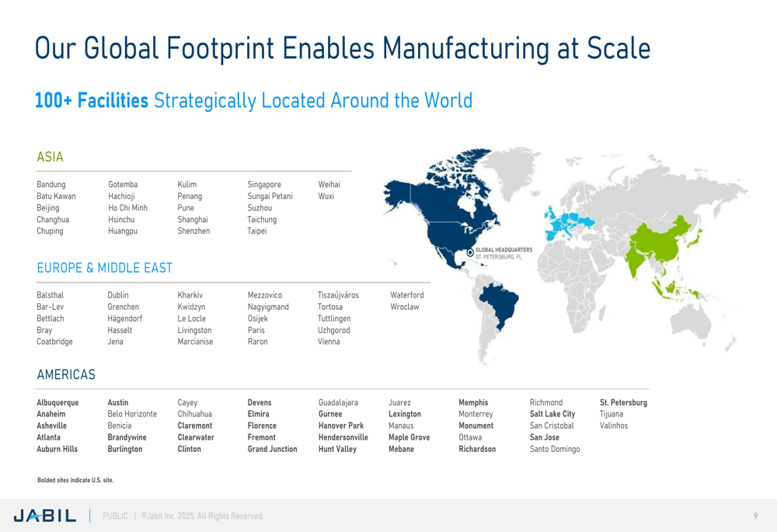Image resolution: width=777 pixels, height=532 pixels.
Task: Click the 'Santo Domingo' entry
Action: (555, 449)
